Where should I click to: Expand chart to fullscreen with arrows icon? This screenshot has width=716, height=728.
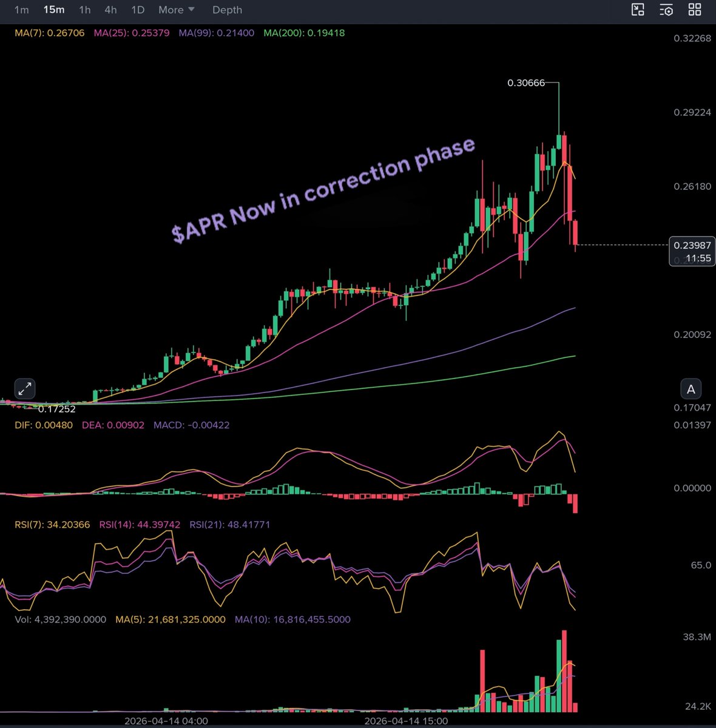pyautogui.click(x=25, y=388)
